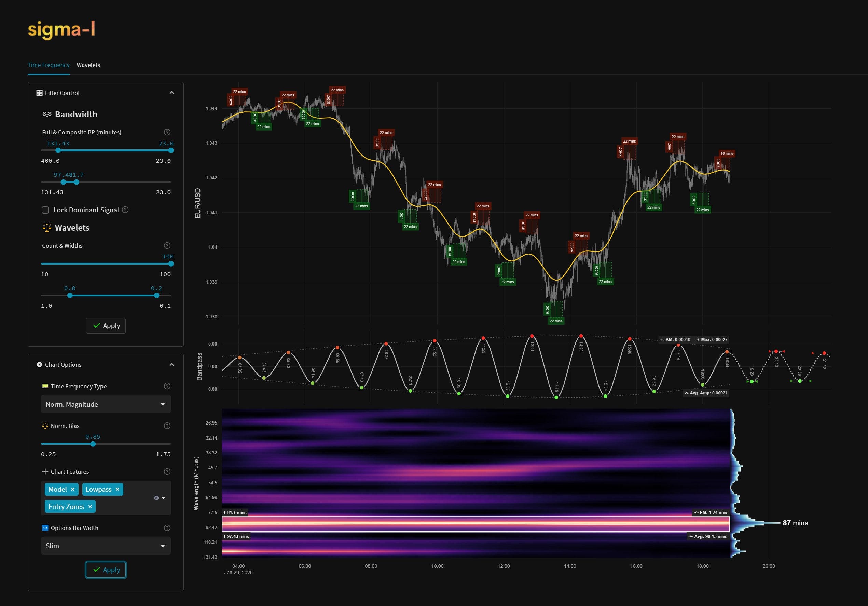
Task: Click help icon beside Count & Widths
Action: coord(167,245)
